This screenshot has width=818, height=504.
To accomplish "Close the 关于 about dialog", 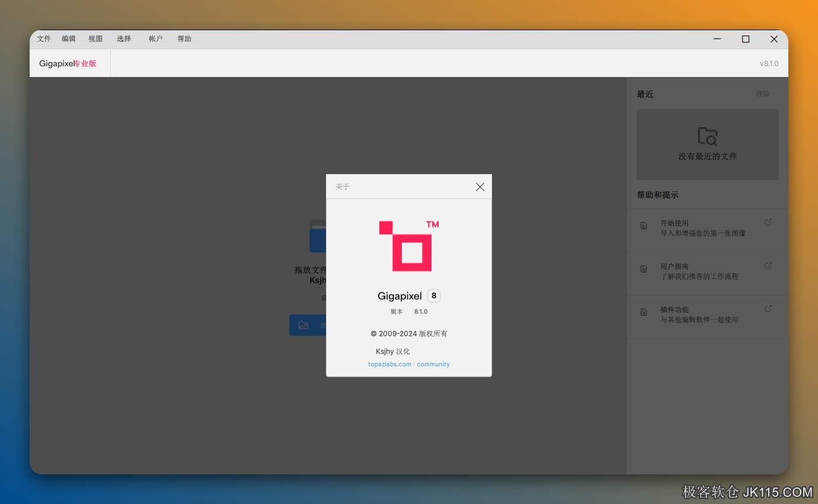I will coord(480,187).
